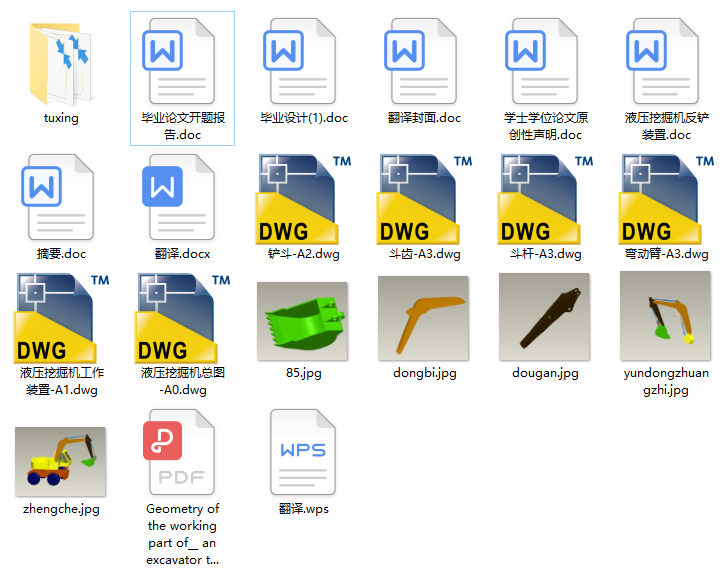Click the dongbi.jpg image thumbnail
This screenshot has width=727, height=575.
click(x=424, y=318)
